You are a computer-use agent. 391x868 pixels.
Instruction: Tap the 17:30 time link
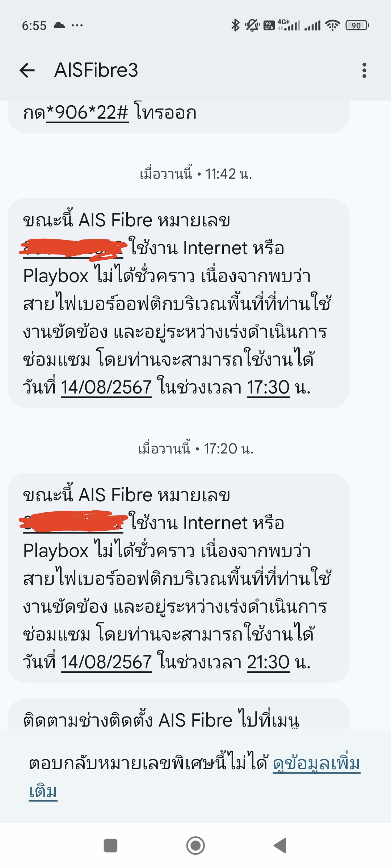(268, 387)
